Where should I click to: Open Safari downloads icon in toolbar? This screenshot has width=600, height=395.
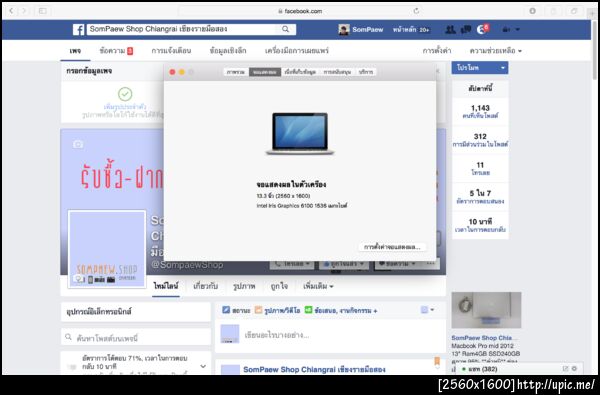532,11
